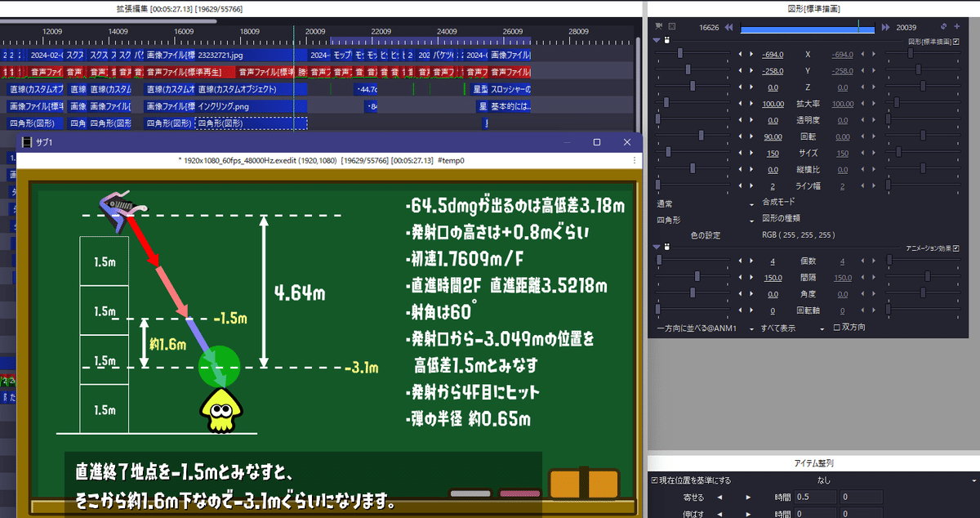
Task: Increase left サイズ value with right arrow
Action: tap(752, 153)
